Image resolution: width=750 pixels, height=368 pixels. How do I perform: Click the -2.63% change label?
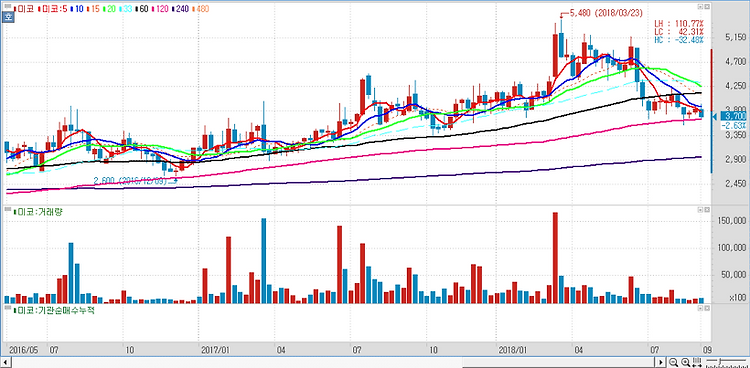(733, 125)
